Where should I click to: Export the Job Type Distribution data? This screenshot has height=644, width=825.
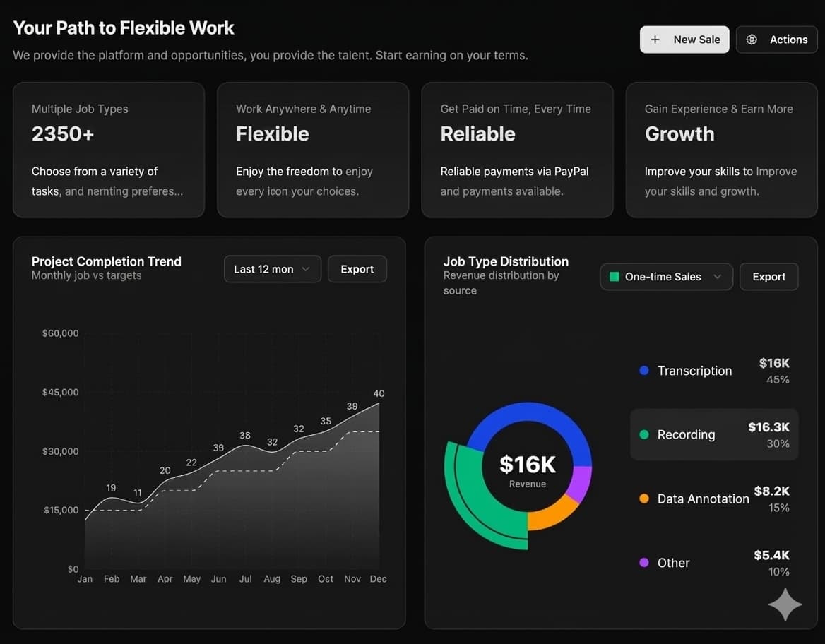click(x=768, y=277)
